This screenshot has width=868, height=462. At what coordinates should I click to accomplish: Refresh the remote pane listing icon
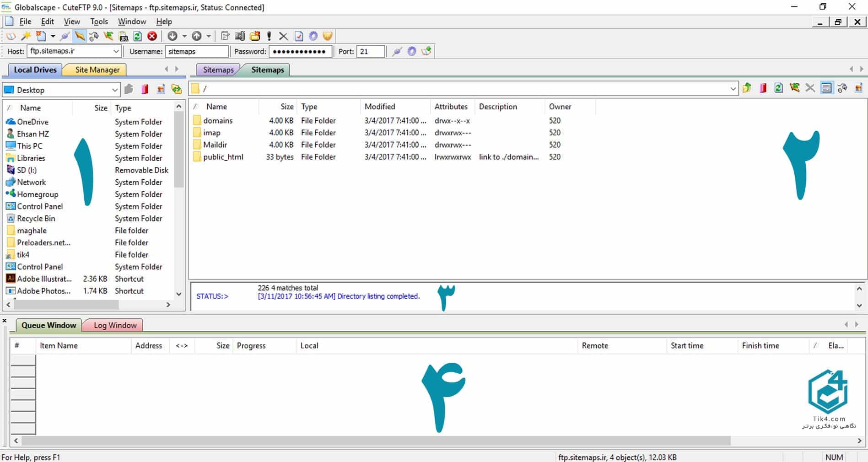pyautogui.click(x=779, y=88)
